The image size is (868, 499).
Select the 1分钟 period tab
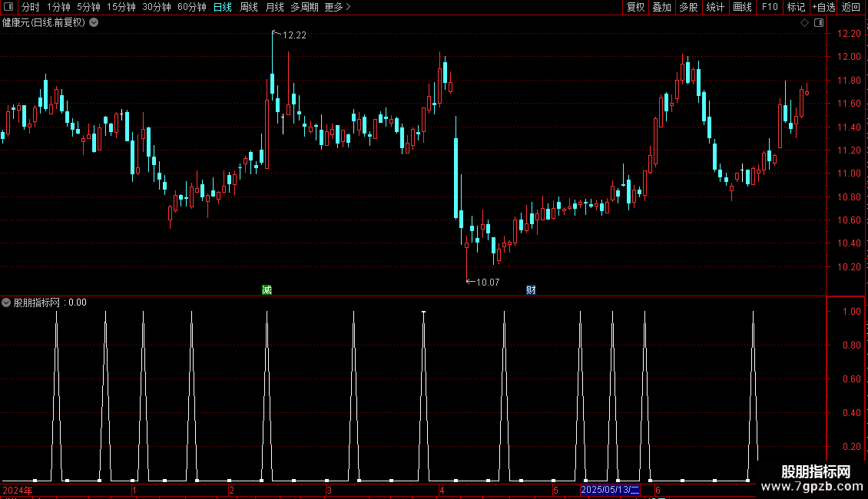[58, 7]
